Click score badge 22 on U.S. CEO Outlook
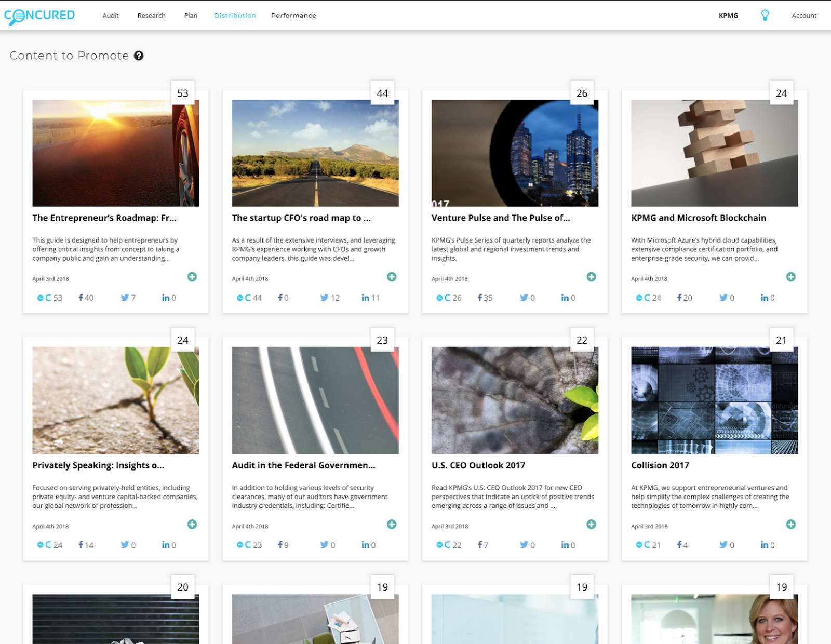Screen dimensions: 831x644 click(582, 340)
